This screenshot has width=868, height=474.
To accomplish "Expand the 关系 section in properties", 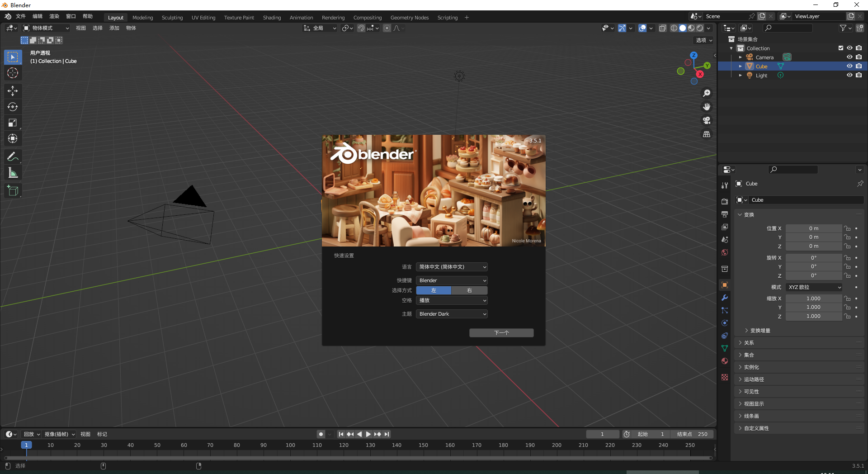I will (x=749, y=343).
